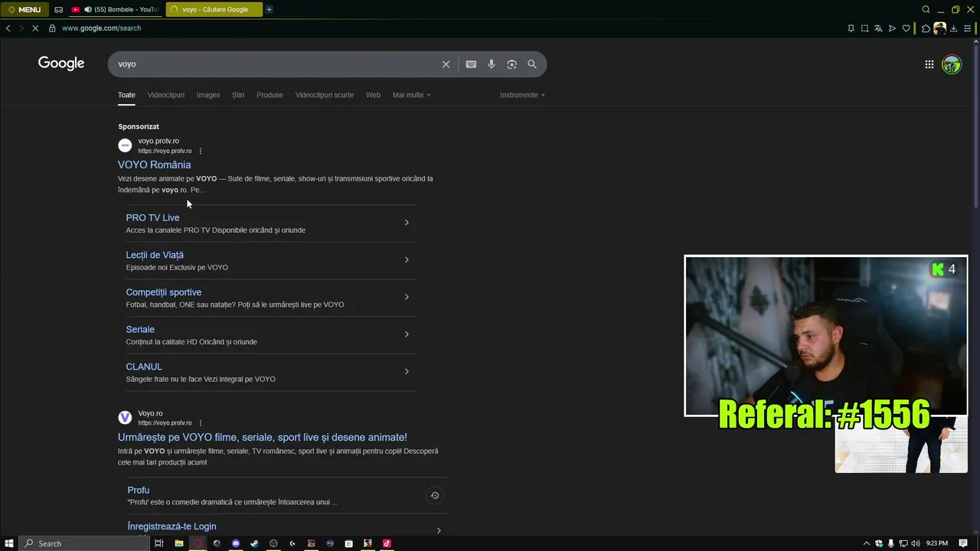Viewport: 980px width, 551px height.
Task: Select the Videoclipuri scurte filter
Action: coord(325,95)
